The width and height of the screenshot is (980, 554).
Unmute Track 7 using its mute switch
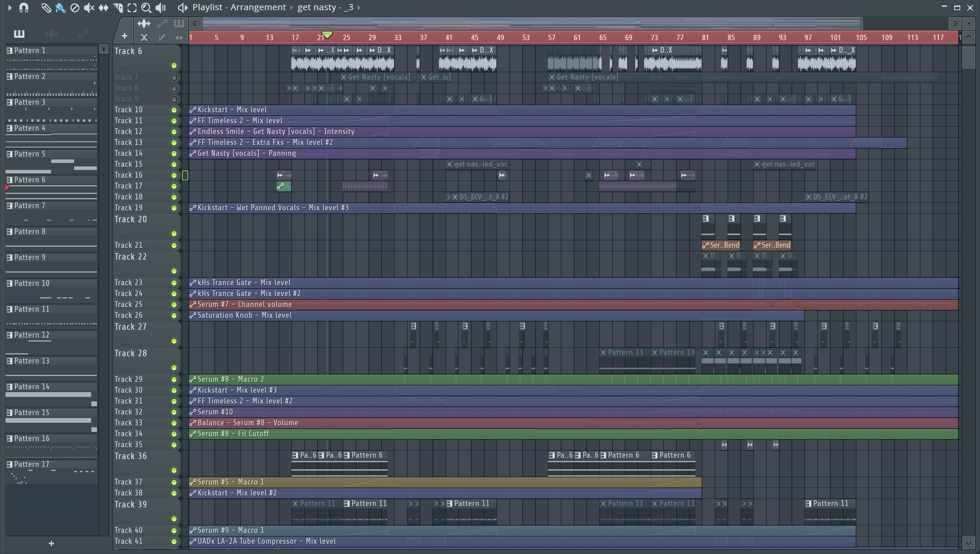[x=174, y=77]
